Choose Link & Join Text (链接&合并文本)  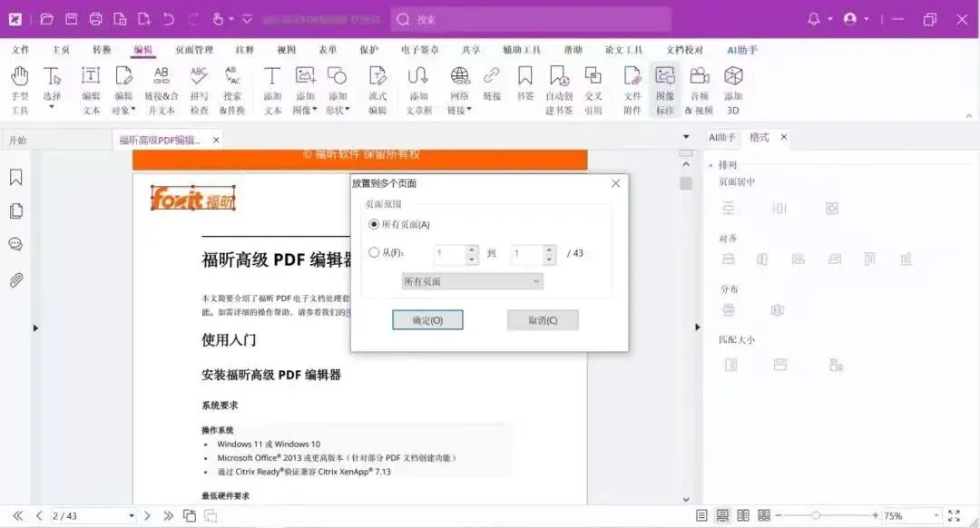click(162, 90)
